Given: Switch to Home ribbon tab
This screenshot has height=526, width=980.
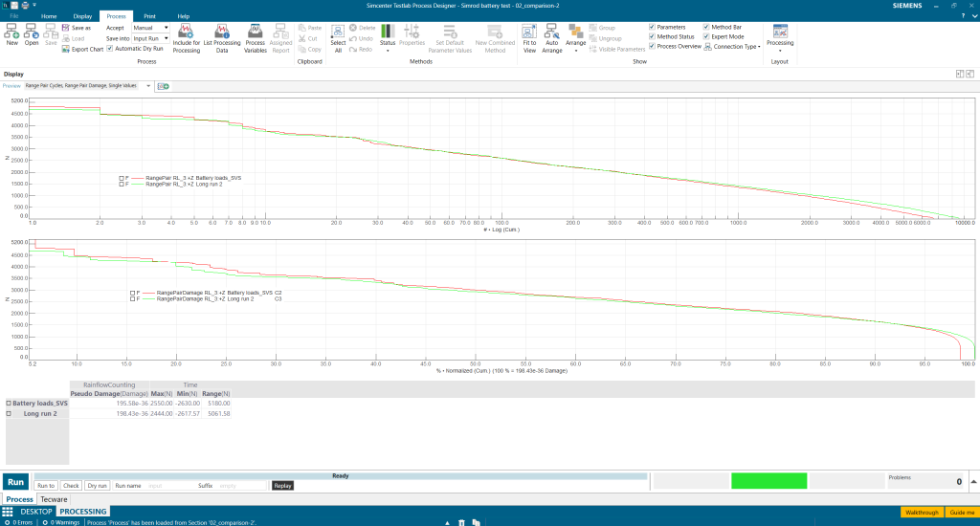Looking at the screenshot, I should [49, 16].
